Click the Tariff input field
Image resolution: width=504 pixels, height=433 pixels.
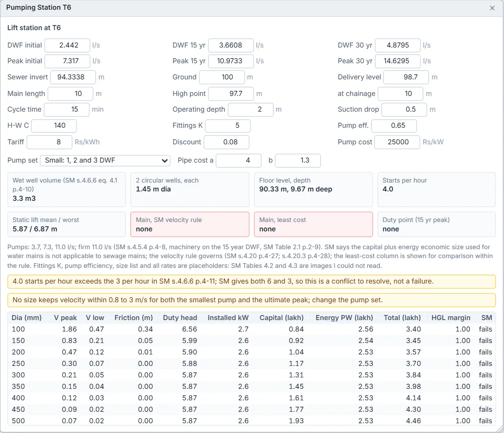click(x=50, y=142)
